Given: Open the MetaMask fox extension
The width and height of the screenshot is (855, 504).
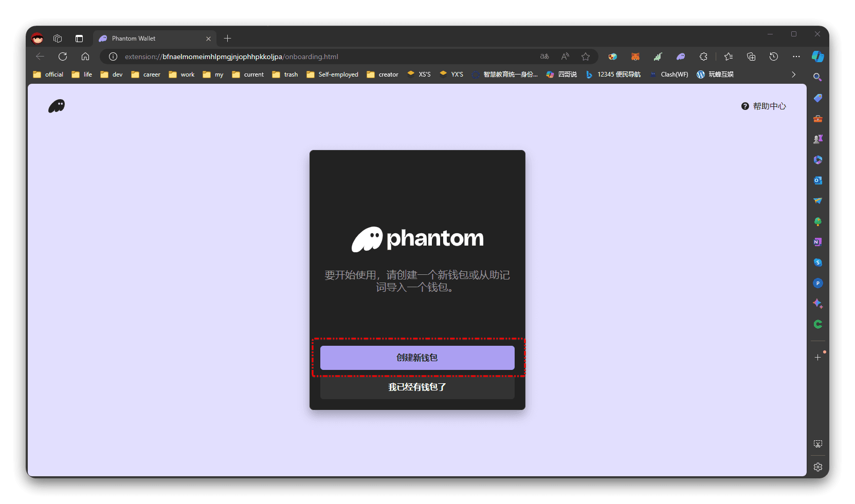Looking at the screenshot, I should pyautogui.click(x=635, y=57).
